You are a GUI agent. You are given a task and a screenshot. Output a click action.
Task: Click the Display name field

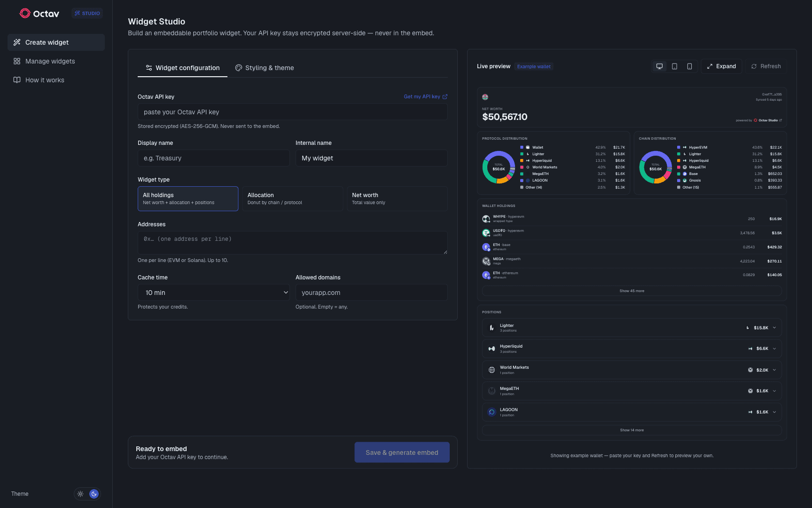click(x=214, y=158)
